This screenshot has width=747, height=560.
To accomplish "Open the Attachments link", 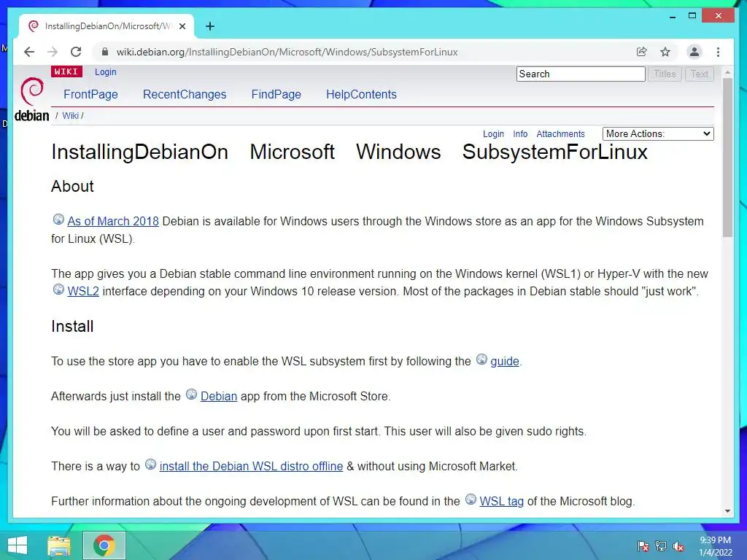I will click(560, 134).
